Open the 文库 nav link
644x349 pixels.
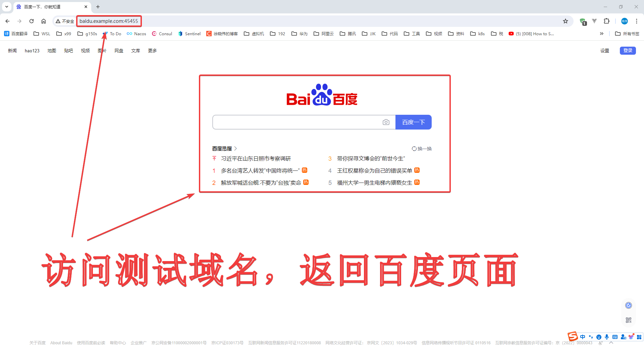pyautogui.click(x=136, y=51)
